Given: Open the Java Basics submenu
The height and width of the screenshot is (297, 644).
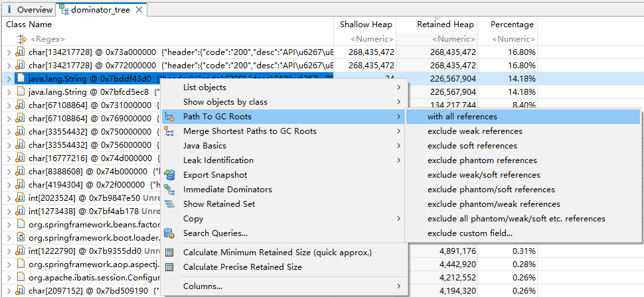Looking at the screenshot, I should pyautogui.click(x=283, y=146).
